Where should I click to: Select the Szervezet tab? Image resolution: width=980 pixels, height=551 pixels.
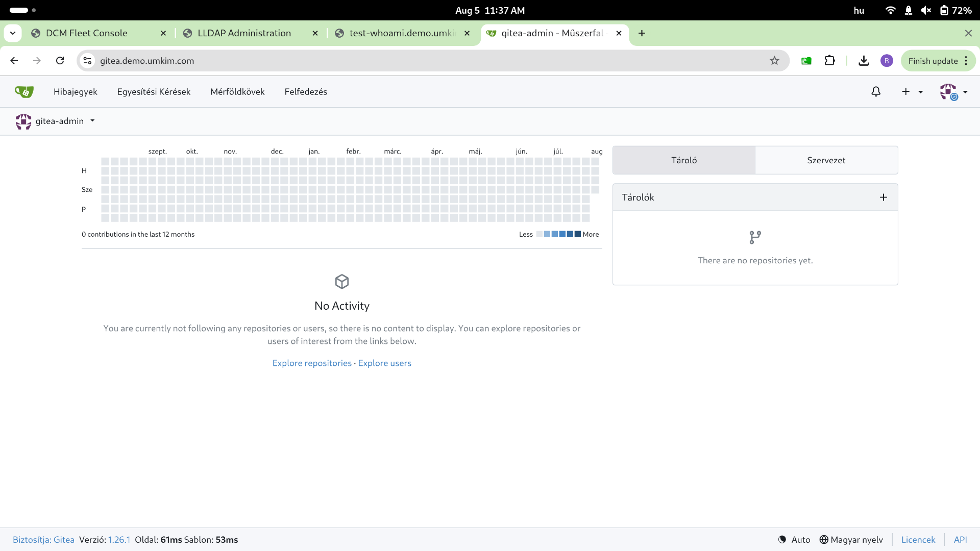826,160
